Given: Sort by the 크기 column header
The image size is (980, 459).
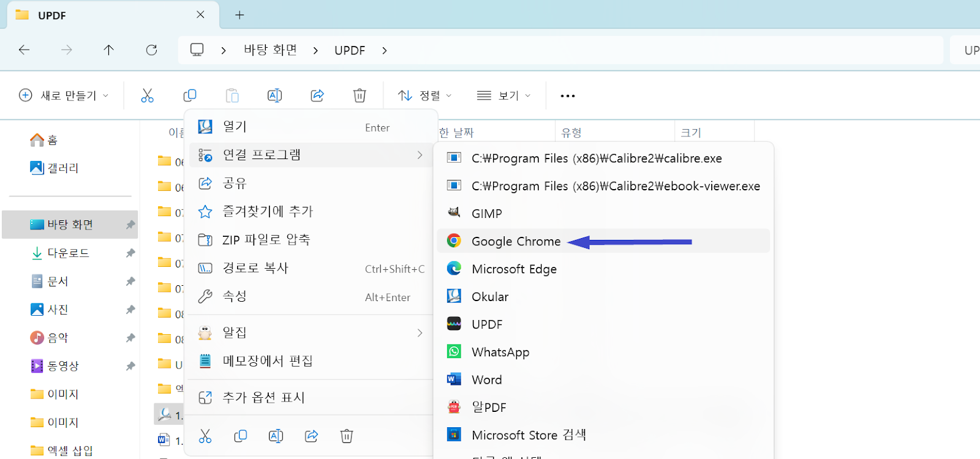Looking at the screenshot, I should (x=691, y=132).
